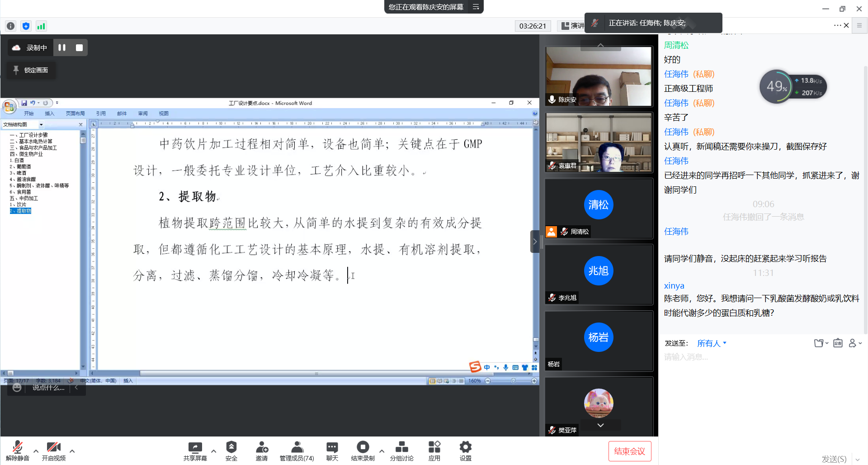This screenshot has height=465, width=868.
Task: Expand the 所有人 recipient dropdown
Action: tap(712, 343)
